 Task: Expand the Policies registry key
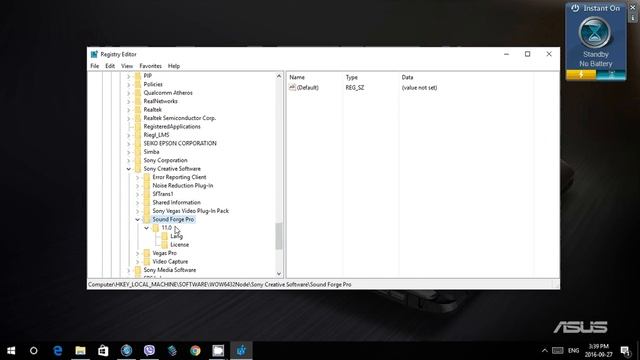click(129, 84)
